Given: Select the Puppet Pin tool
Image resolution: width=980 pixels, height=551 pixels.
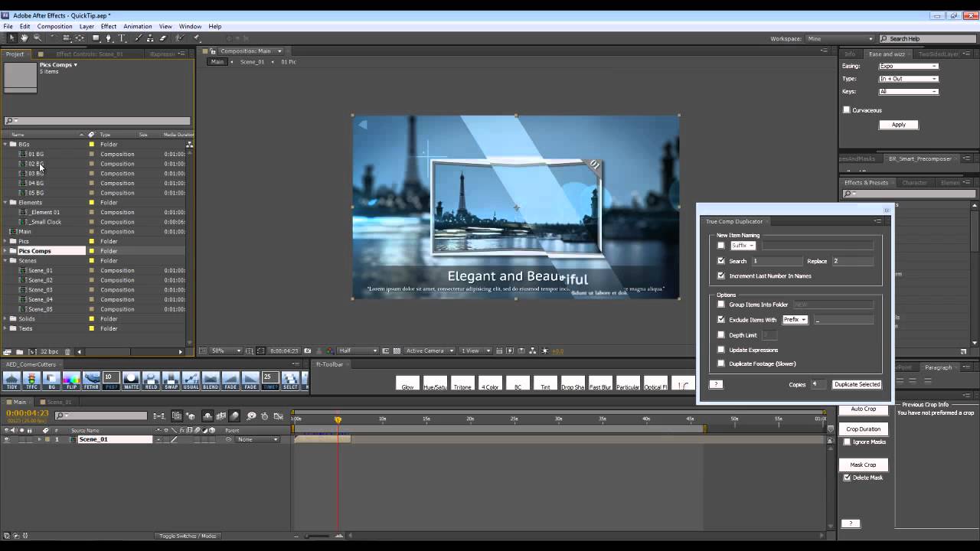Looking at the screenshot, I should 197,38.
